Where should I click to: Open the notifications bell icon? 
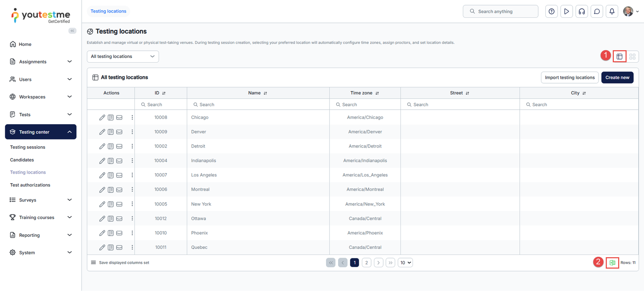coord(612,12)
